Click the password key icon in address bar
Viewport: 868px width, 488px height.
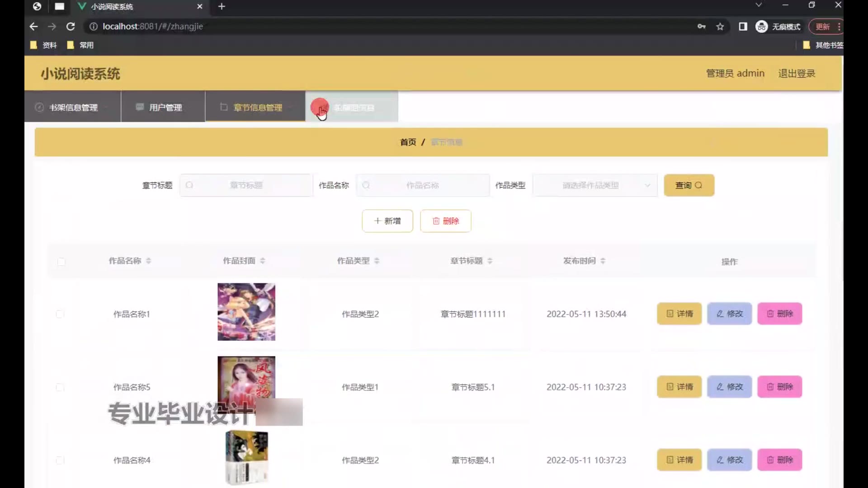click(x=701, y=27)
